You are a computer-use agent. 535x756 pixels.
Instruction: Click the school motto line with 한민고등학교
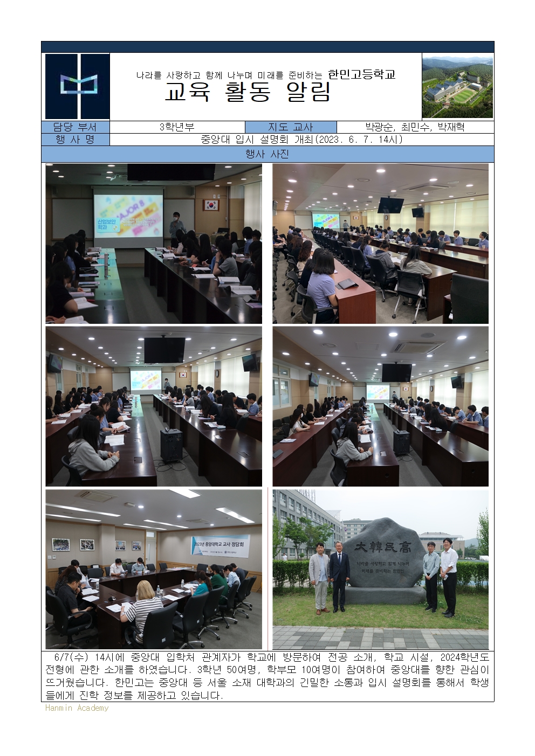(x=265, y=74)
